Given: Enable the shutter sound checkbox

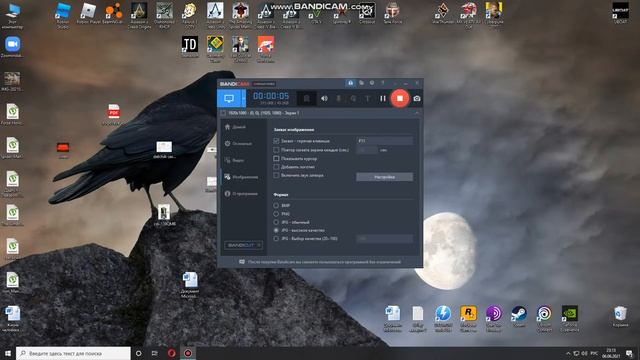Looking at the screenshot, I should point(276,176).
